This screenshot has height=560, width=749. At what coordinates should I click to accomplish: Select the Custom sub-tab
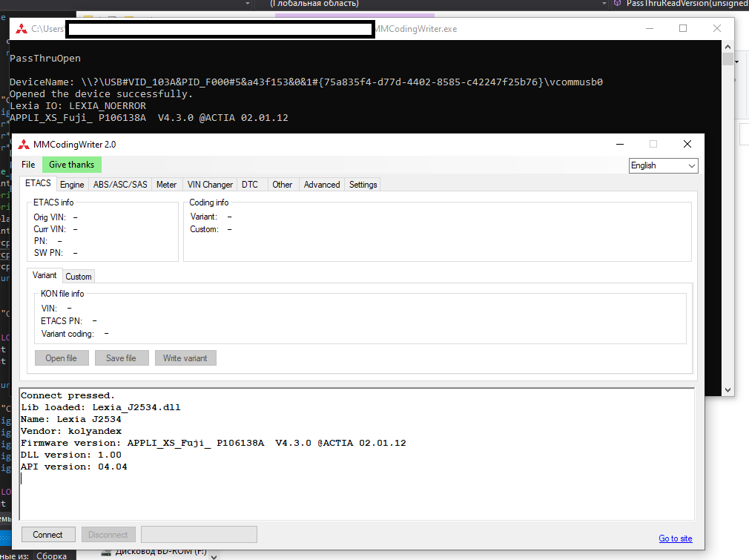(x=79, y=276)
